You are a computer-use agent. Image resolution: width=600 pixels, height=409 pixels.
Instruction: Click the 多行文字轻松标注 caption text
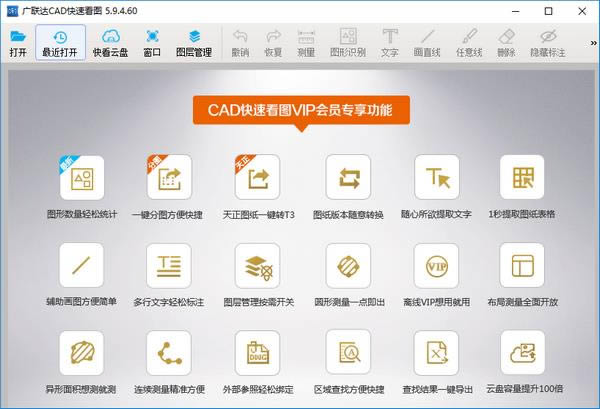[x=169, y=302]
